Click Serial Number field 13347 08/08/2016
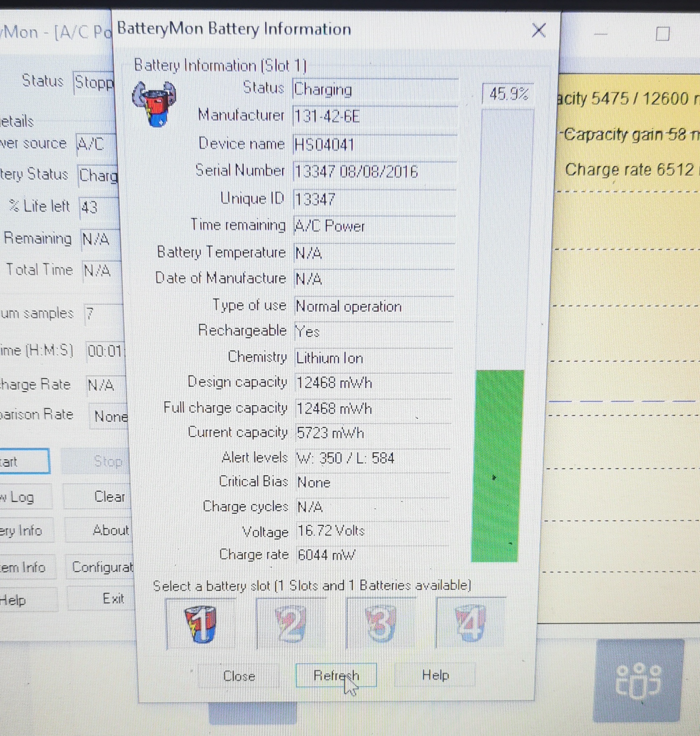The image size is (700, 736). click(x=375, y=172)
